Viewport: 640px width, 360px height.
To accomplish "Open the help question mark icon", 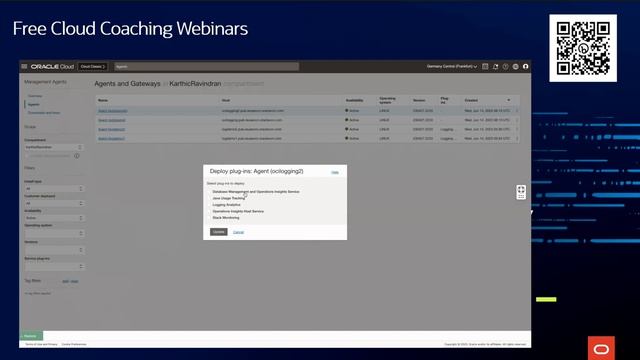I will tap(505, 66).
